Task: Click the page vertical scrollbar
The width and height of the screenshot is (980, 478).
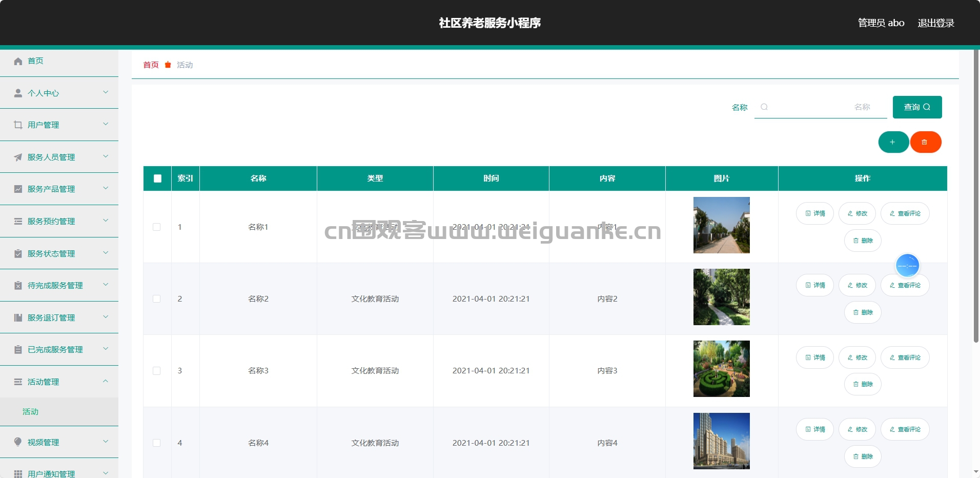Action: click(976, 196)
